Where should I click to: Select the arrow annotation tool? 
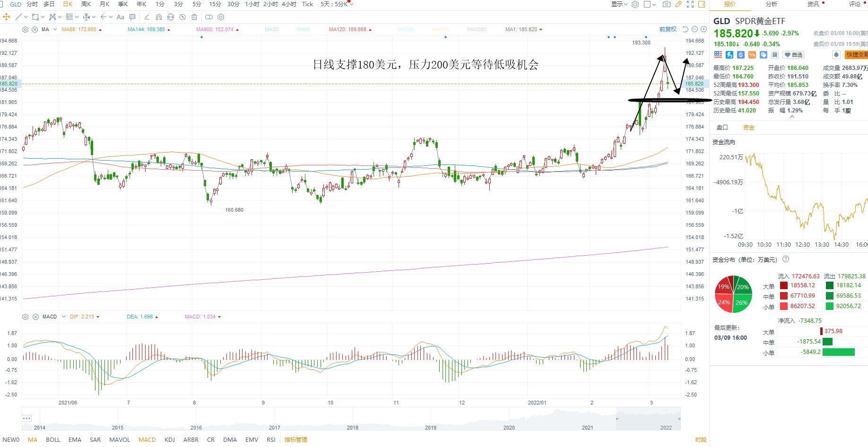click(x=104, y=17)
